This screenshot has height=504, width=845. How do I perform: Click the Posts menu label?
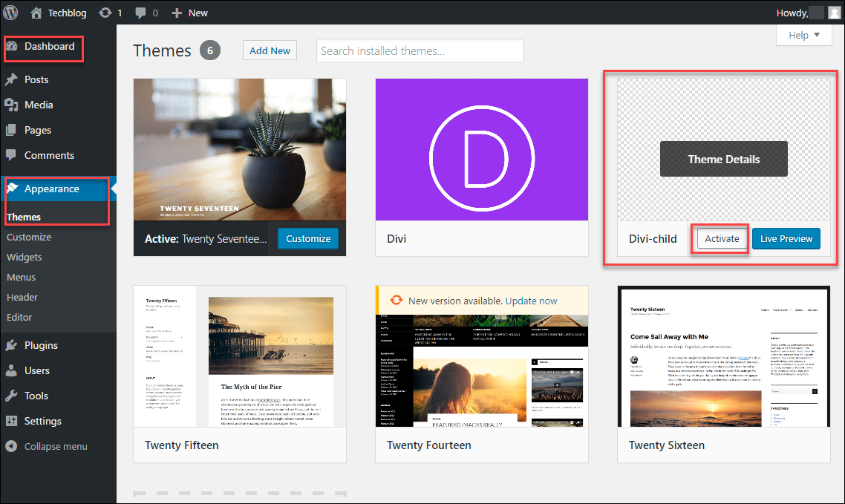(36, 79)
